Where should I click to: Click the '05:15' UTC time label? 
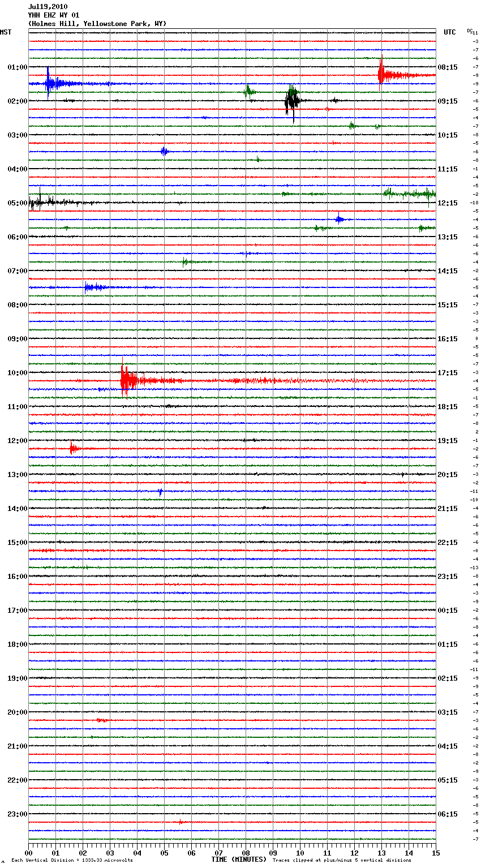click(x=448, y=780)
